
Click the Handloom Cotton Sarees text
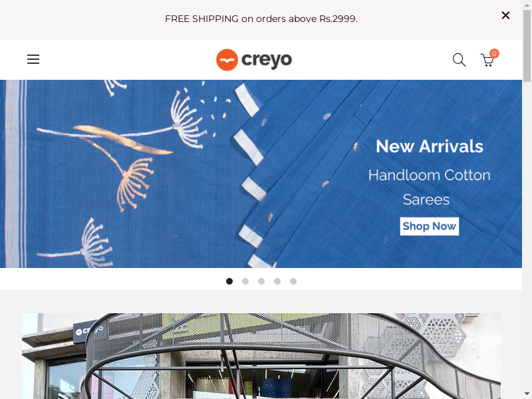(x=429, y=188)
